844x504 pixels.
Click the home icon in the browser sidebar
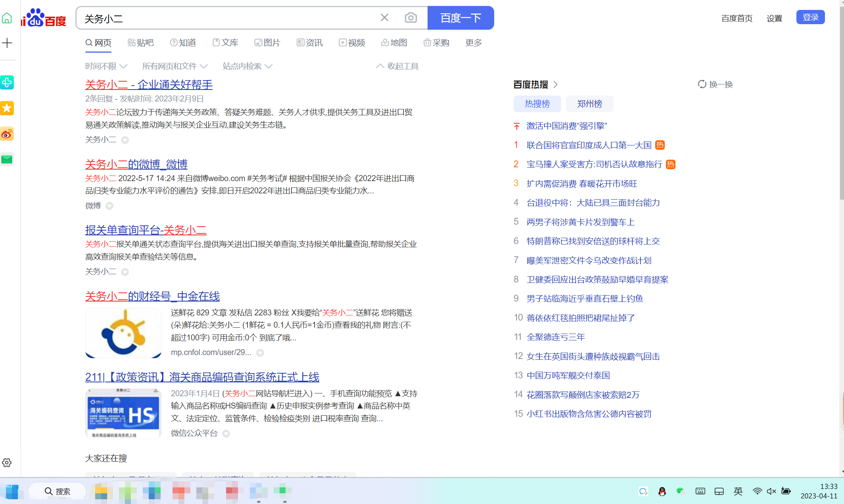pos(7,18)
